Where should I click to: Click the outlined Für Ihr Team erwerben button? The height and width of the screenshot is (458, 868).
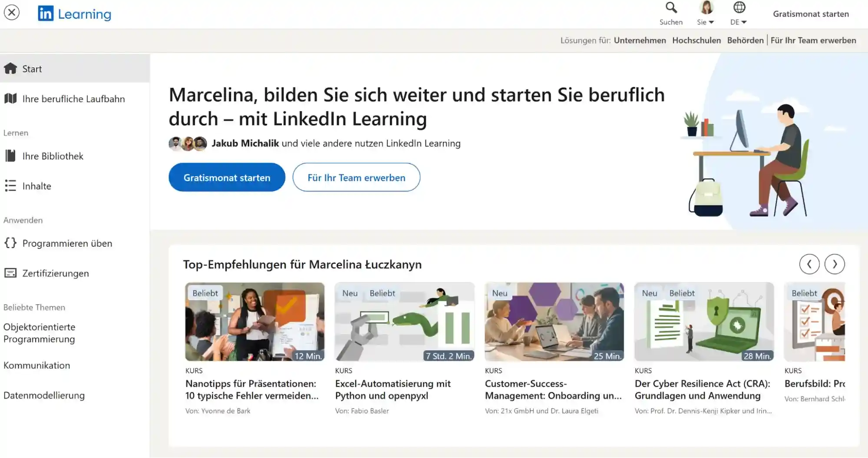click(x=356, y=177)
